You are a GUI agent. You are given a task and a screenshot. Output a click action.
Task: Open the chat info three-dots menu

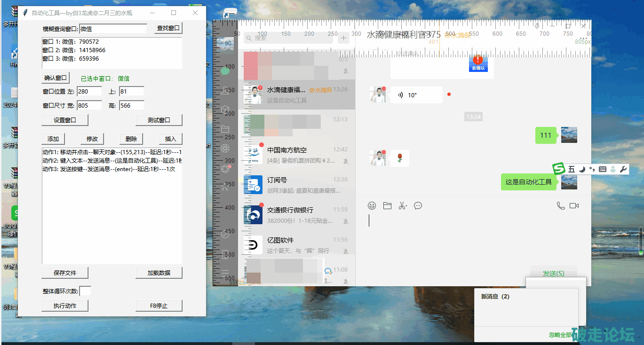tap(584, 38)
